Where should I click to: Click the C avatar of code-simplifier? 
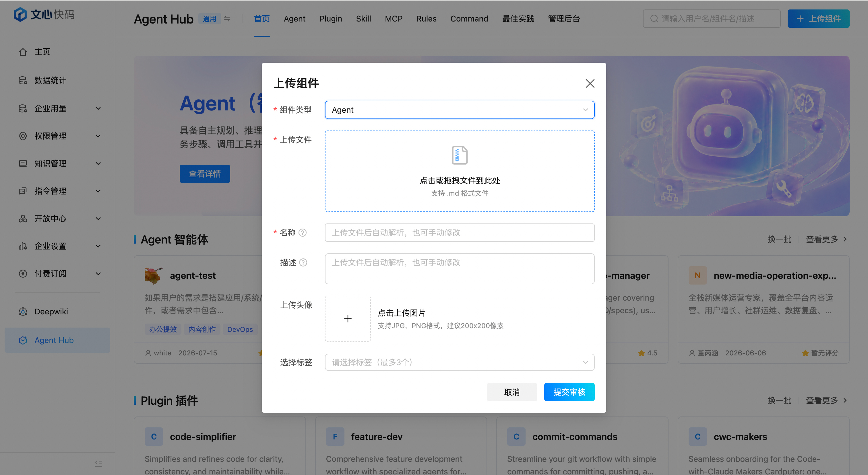click(154, 437)
